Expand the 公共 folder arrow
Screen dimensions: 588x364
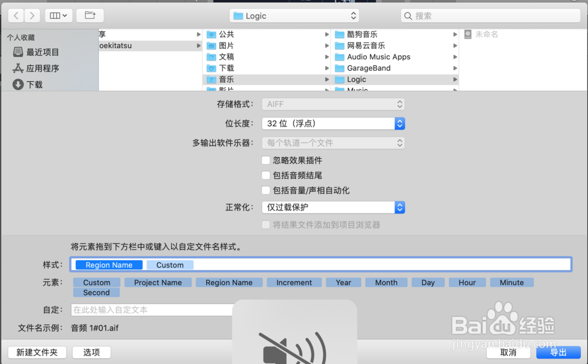click(x=326, y=35)
